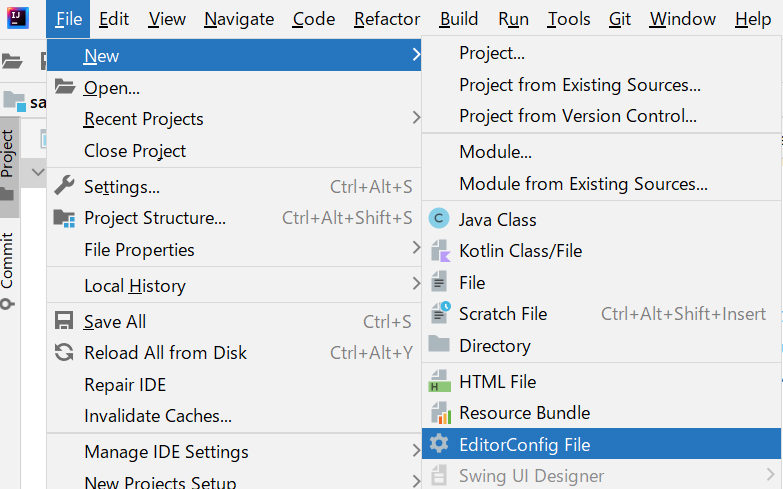This screenshot has width=783, height=489.
Task: Choose Invalidate Caches menu entry
Action: click(158, 416)
